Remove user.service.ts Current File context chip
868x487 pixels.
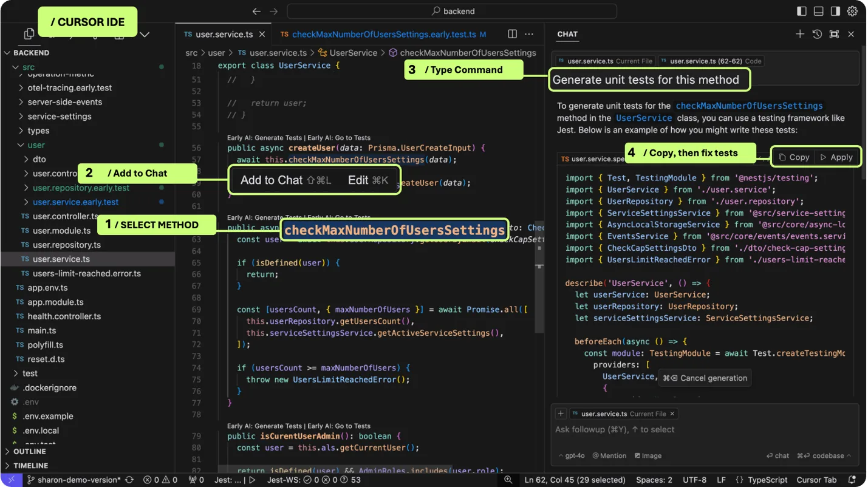pyautogui.click(x=672, y=414)
